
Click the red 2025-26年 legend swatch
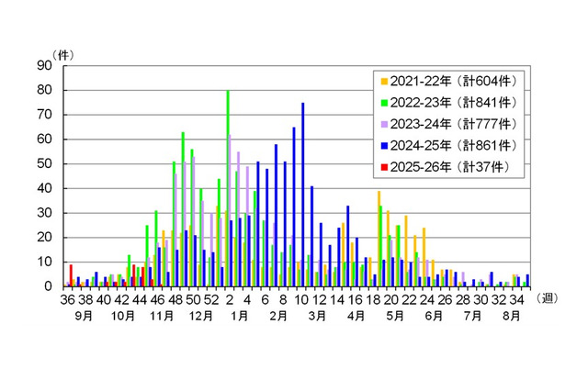[383, 167]
